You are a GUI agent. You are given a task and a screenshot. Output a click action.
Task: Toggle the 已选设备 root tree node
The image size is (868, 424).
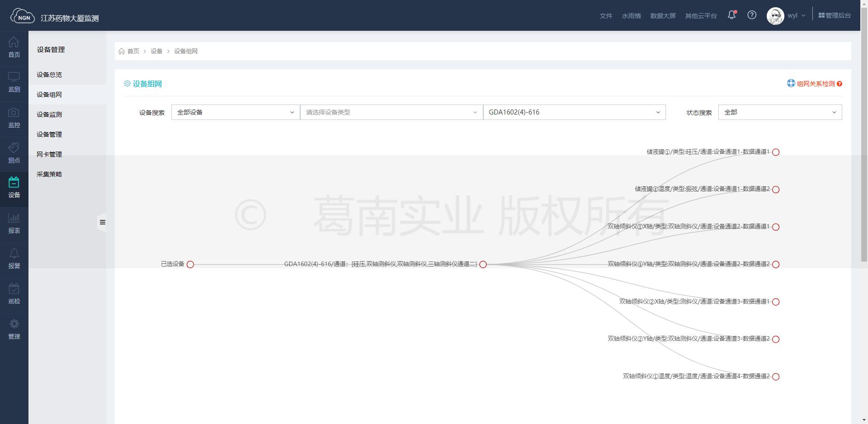190,265
